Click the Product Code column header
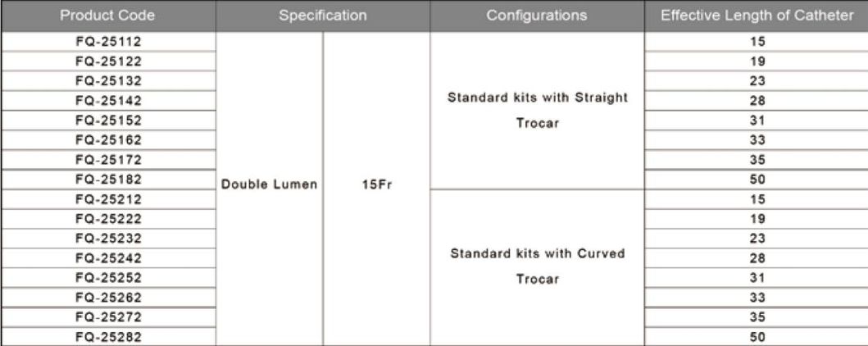Image resolution: width=868 pixels, height=346 pixels. [x=107, y=16]
